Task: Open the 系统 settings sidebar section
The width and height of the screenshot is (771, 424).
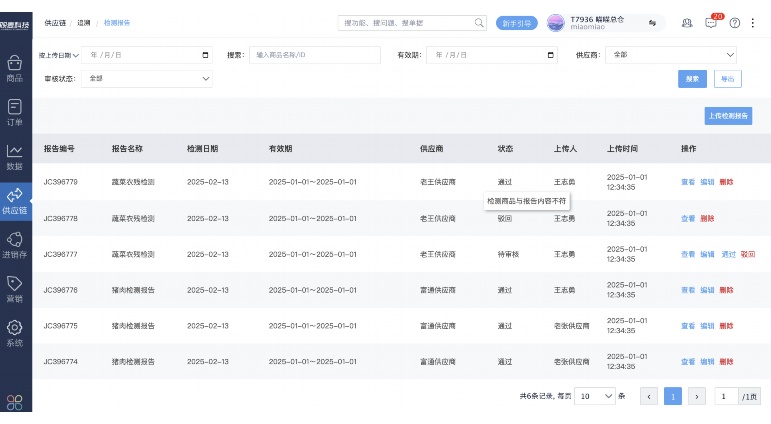Action: [x=15, y=333]
